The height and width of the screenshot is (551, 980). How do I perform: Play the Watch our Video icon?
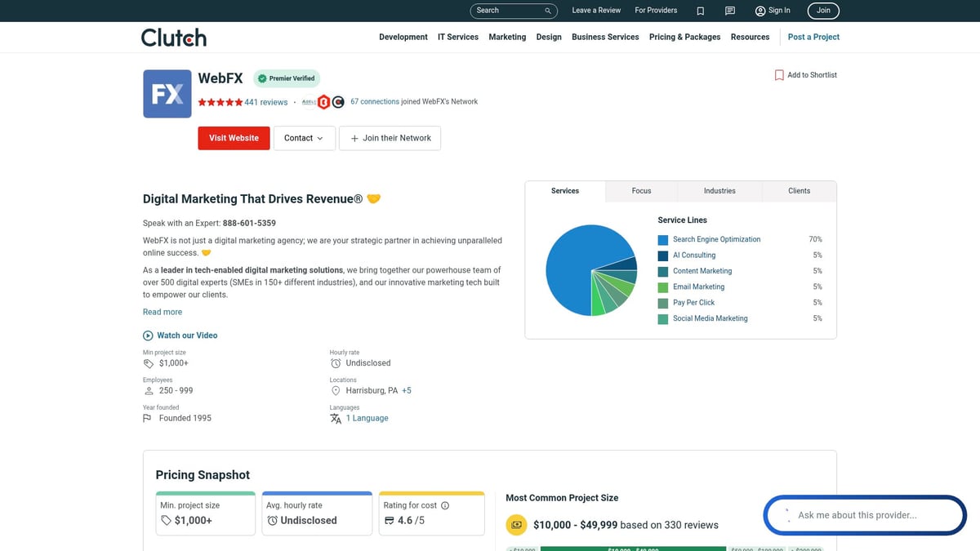pos(148,335)
